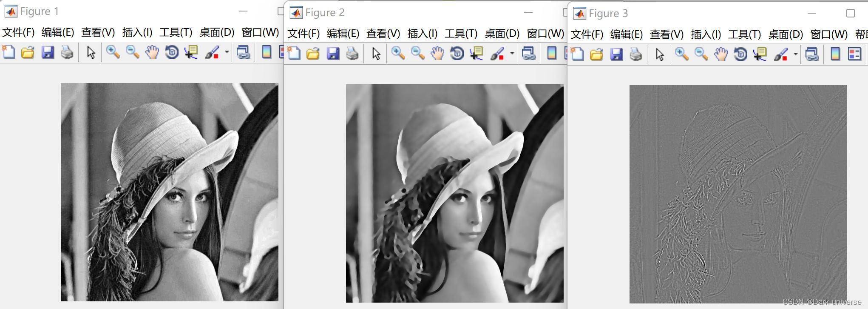Select the Rotate 3D tool in Figure 2
Screen dimensions: 868x309
point(457,54)
